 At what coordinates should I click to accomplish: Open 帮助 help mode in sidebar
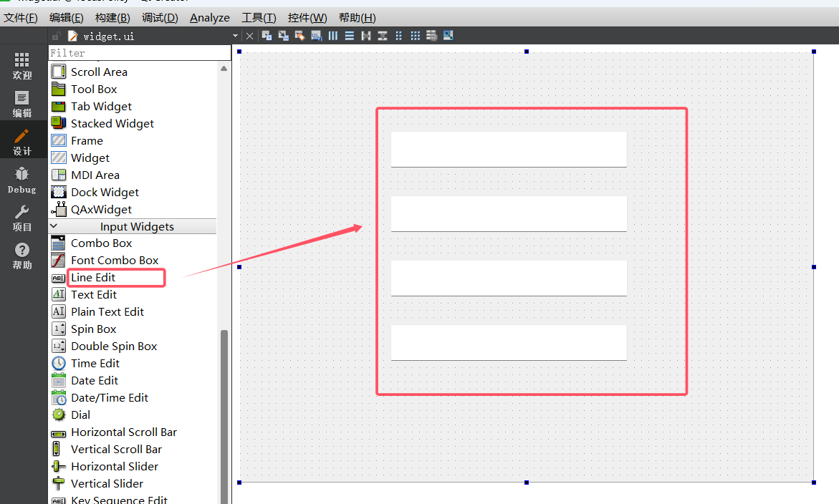[x=22, y=256]
